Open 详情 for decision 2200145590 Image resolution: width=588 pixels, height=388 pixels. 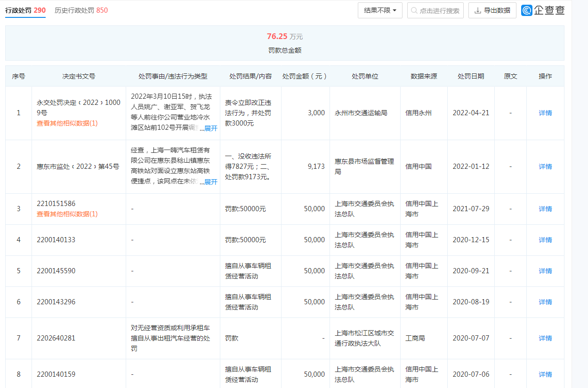tap(545, 271)
